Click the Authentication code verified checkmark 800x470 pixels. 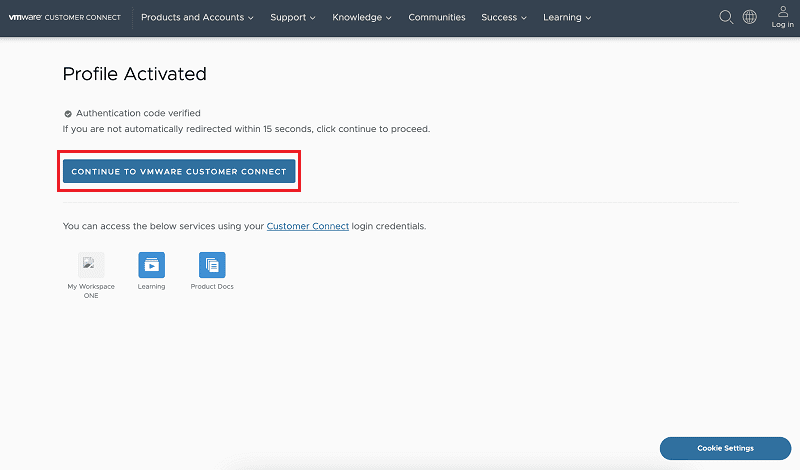tap(68, 114)
